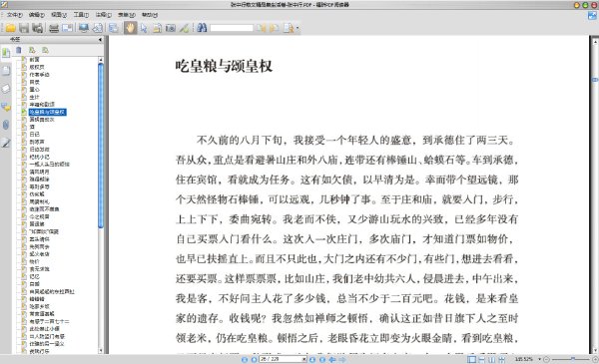Go to previous page button

tap(254, 359)
